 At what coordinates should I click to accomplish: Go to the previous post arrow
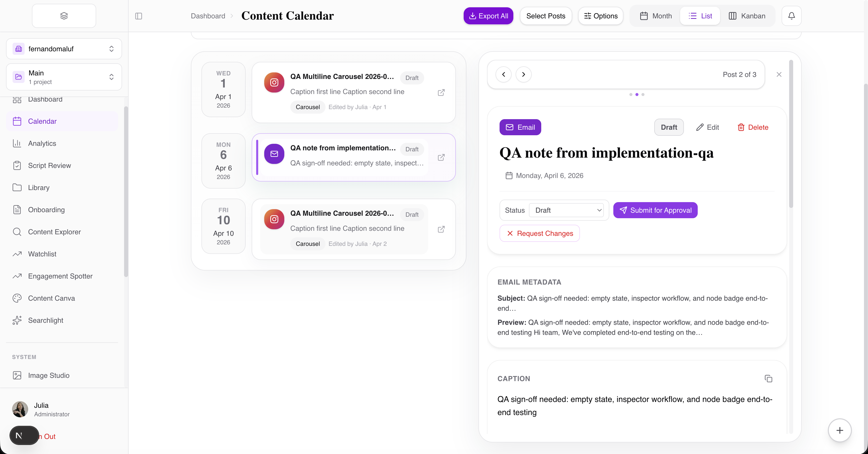pos(503,75)
